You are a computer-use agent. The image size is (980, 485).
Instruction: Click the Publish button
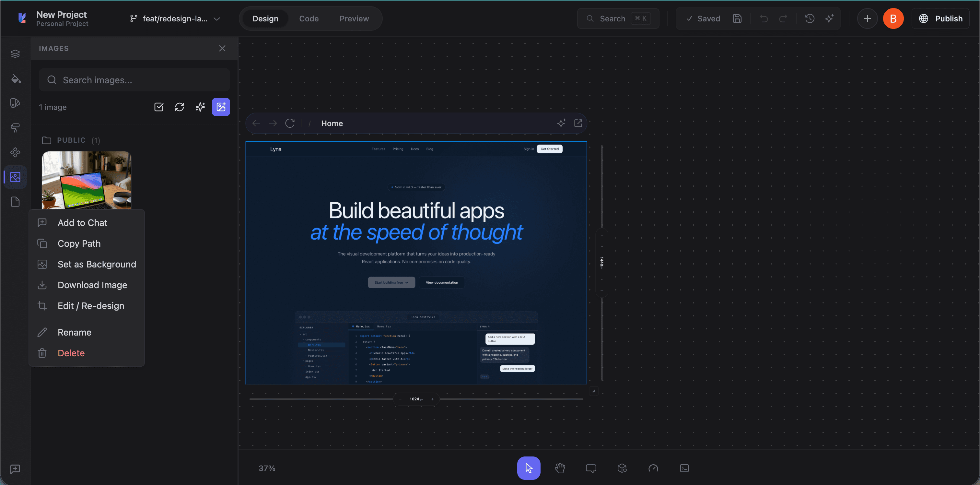[x=940, y=19]
